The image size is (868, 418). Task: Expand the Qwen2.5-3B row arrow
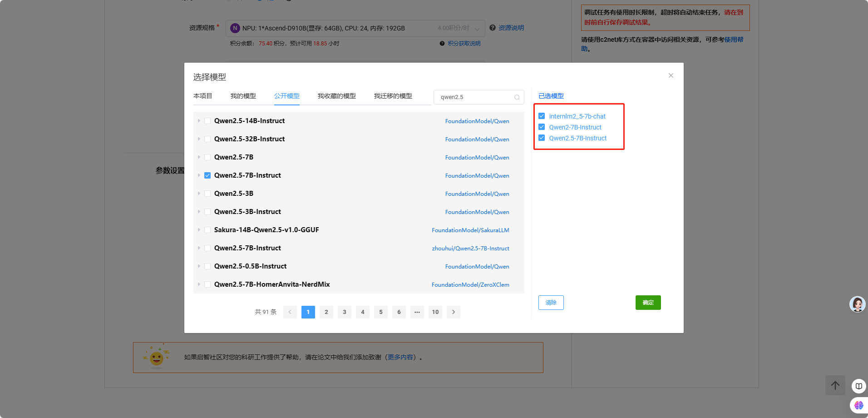(199, 194)
